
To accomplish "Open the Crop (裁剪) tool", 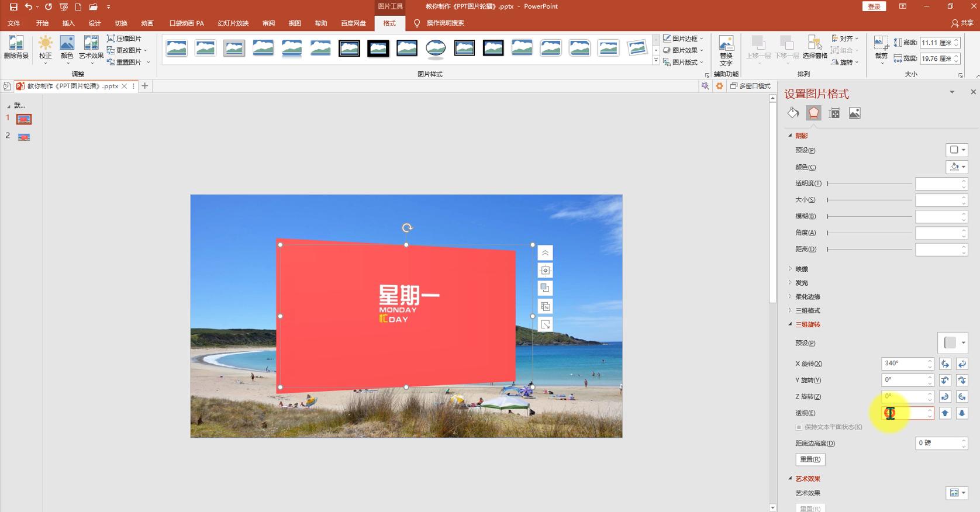I will point(881,47).
